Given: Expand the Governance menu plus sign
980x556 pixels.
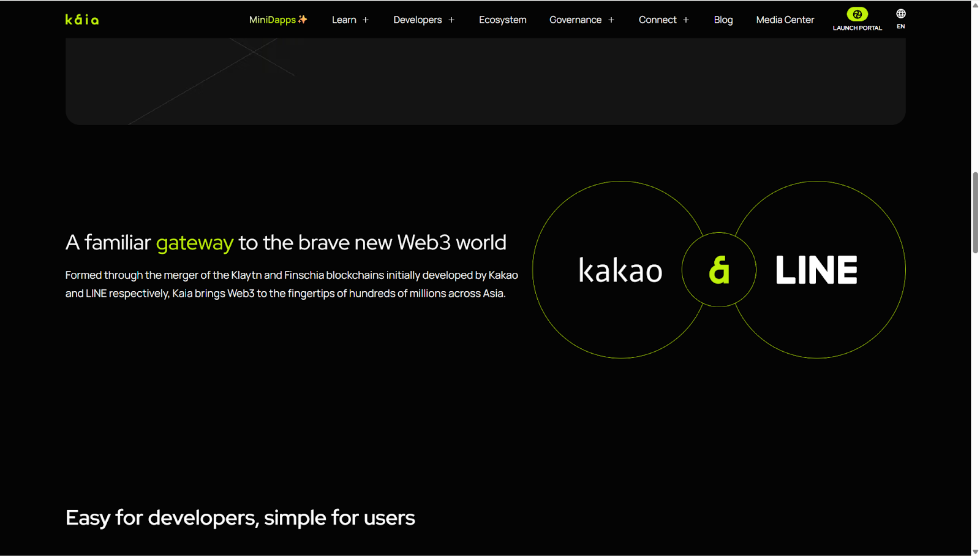Looking at the screenshot, I should tap(611, 20).
